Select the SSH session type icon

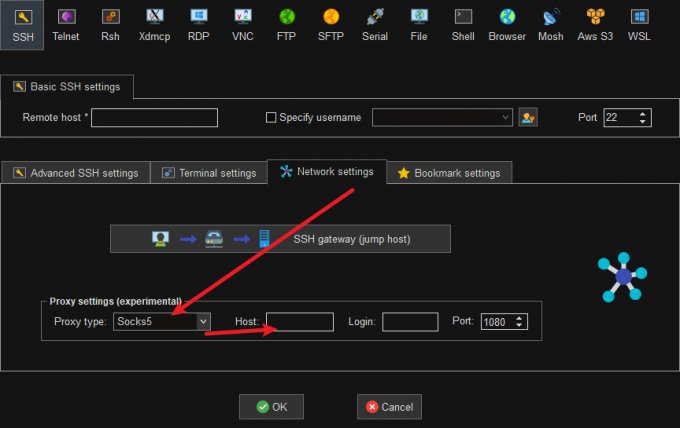tap(23, 25)
